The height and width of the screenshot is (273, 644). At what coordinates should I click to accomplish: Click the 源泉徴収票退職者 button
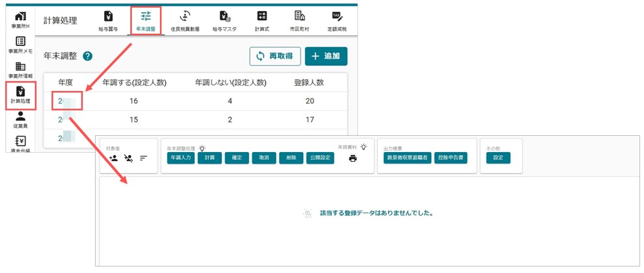pyautogui.click(x=407, y=158)
